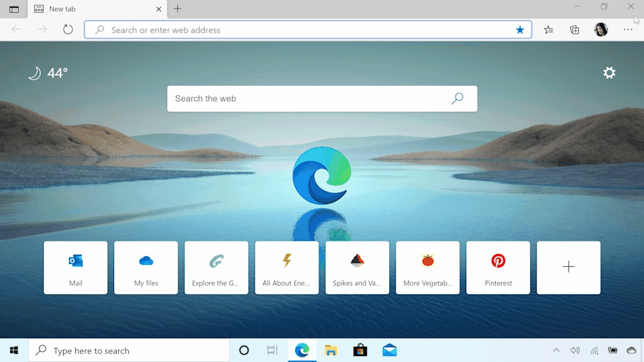Open page settings gear icon

click(x=609, y=73)
